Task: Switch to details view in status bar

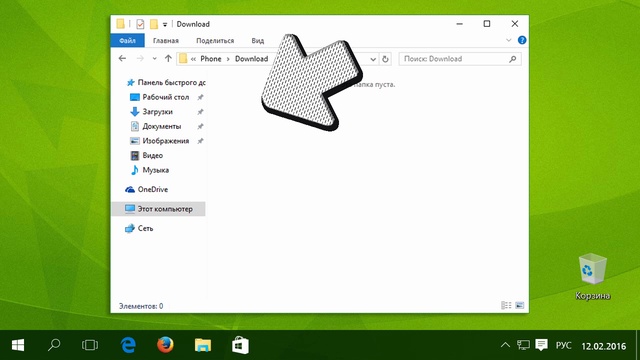Action: [506, 305]
